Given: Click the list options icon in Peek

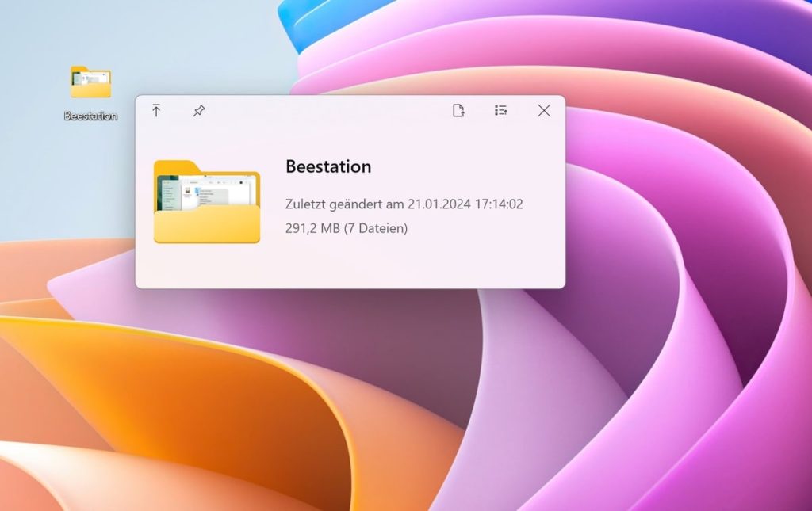Looking at the screenshot, I should 501,110.
